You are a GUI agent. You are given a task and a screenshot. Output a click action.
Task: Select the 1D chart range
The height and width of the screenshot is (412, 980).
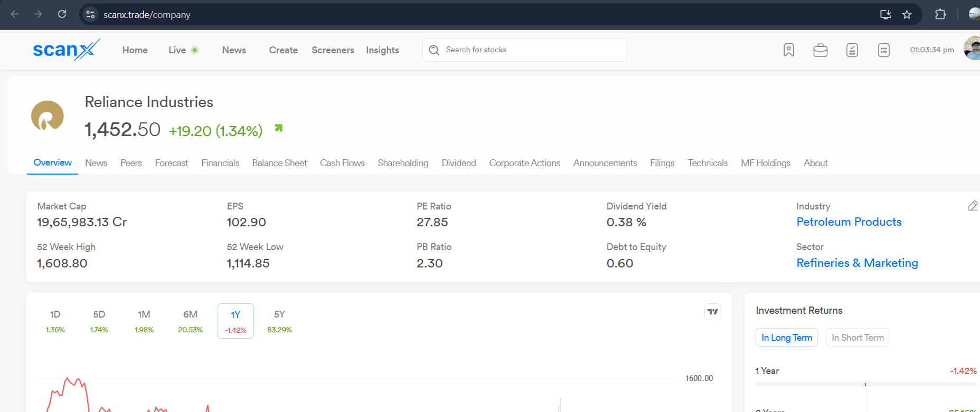click(x=55, y=321)
